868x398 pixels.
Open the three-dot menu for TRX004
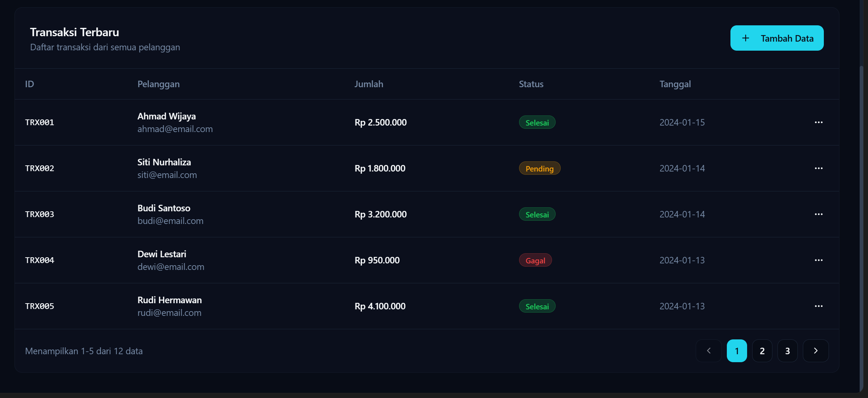tap(818, 260)
